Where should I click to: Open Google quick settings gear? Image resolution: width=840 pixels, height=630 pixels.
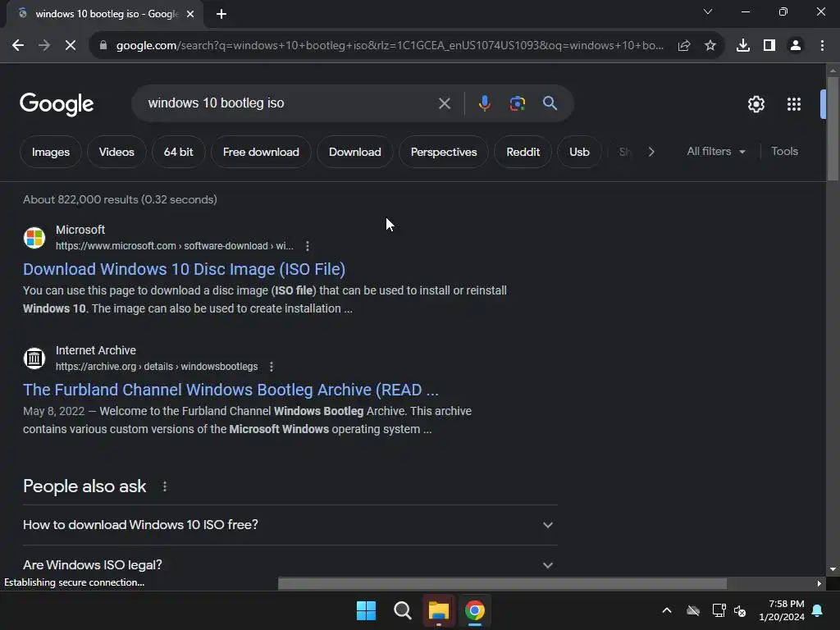point(756,104)
